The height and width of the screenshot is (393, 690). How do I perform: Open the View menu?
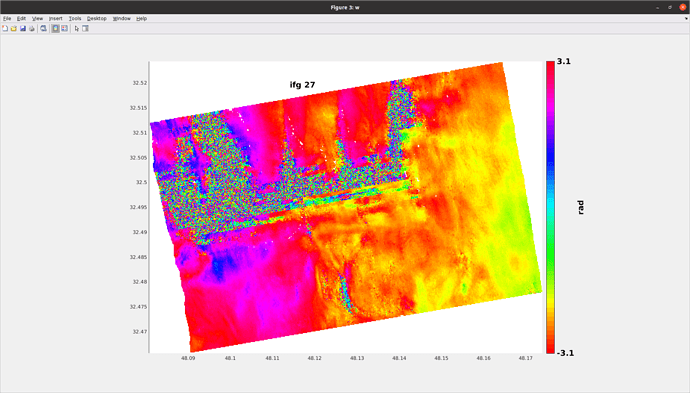(37, 18)
